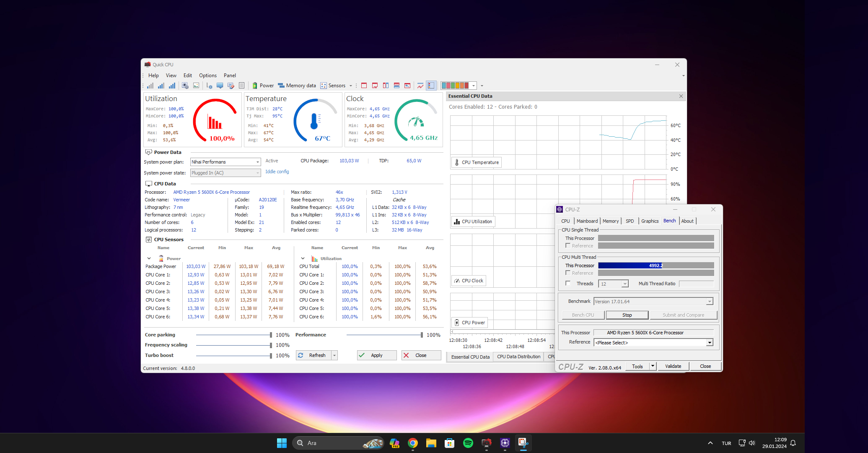Click the red window-with-popup layout icon
Viewport: 868px width, 453px height.
[375, 86]
